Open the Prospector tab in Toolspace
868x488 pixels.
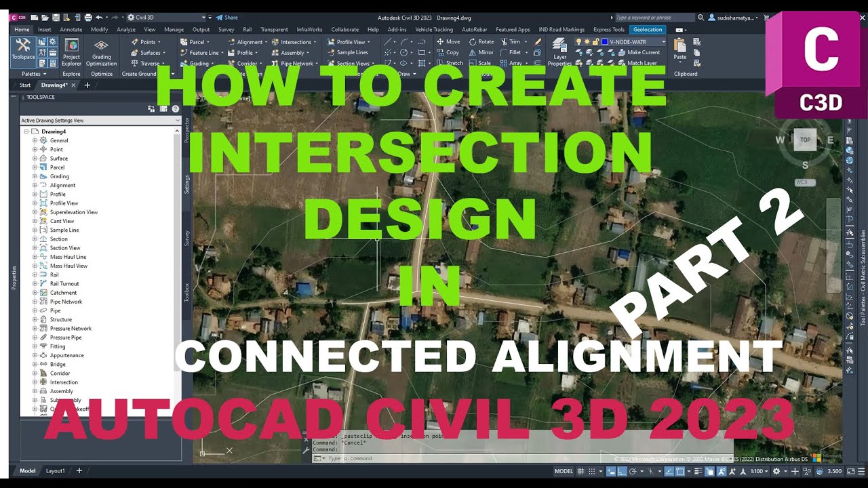[x=187, y=129]
